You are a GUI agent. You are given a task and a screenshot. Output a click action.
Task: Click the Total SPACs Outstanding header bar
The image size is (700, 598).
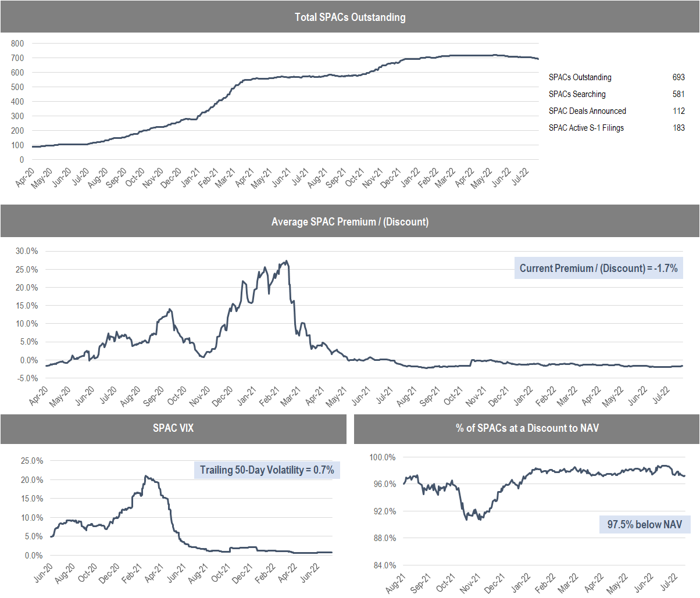tap(350, 17)
